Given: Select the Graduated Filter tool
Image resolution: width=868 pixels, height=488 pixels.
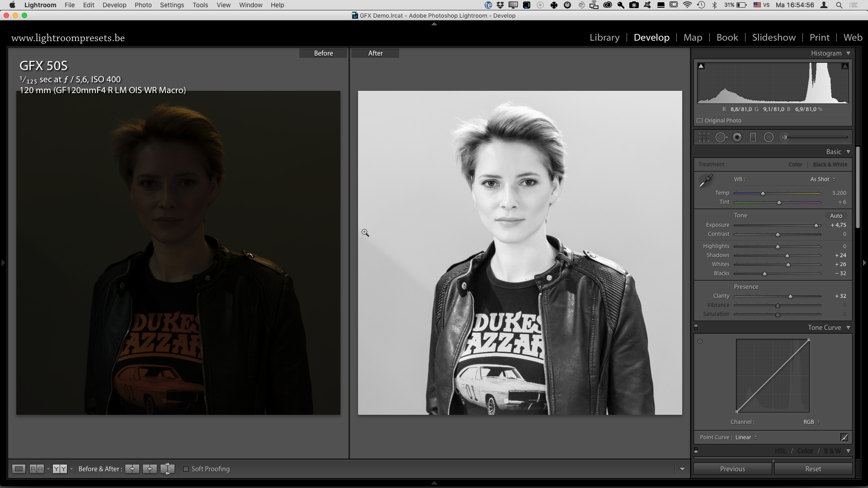Looking at the screenshot, I should tap(753, 137).
